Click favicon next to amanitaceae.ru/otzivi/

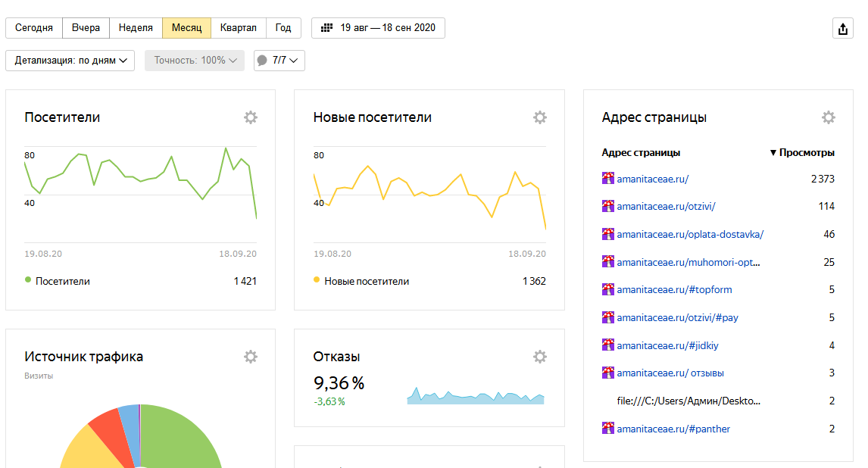(x=607, y=206)
